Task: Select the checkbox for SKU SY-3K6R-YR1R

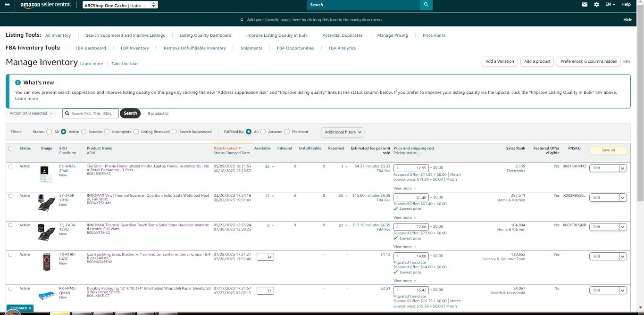Action: pos(10,196)
